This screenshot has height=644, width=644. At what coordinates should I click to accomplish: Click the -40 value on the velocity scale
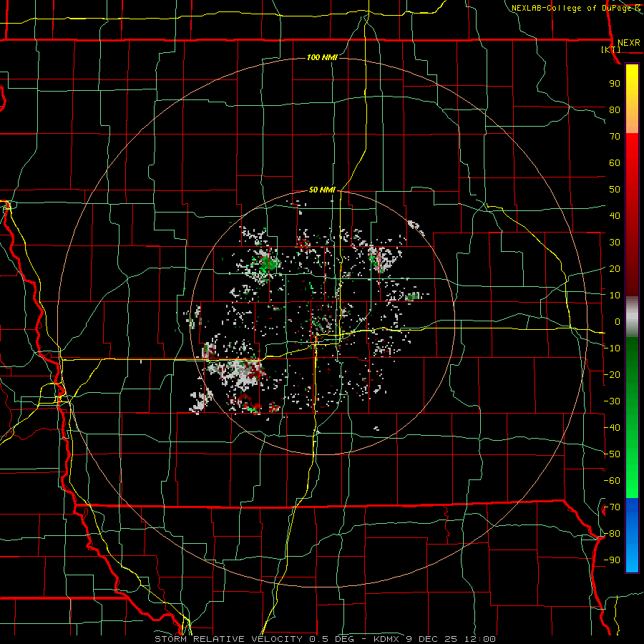click(x=612, y=428)
